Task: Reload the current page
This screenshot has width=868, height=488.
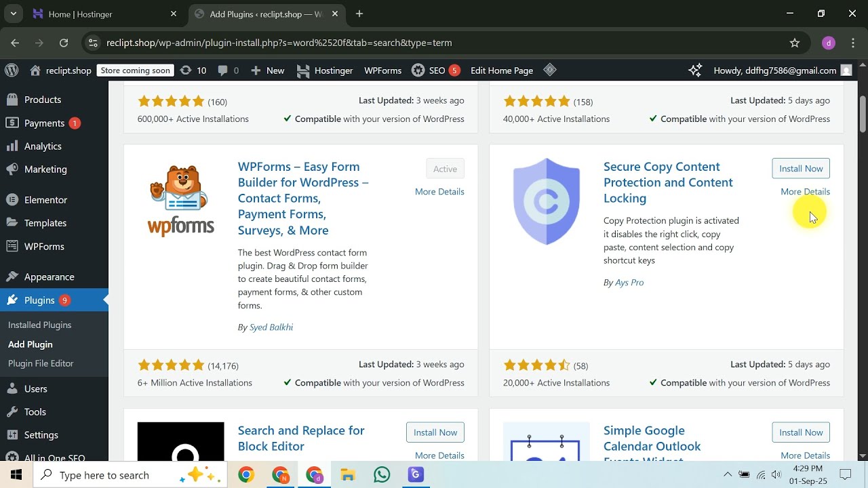Action: (64, 43)
